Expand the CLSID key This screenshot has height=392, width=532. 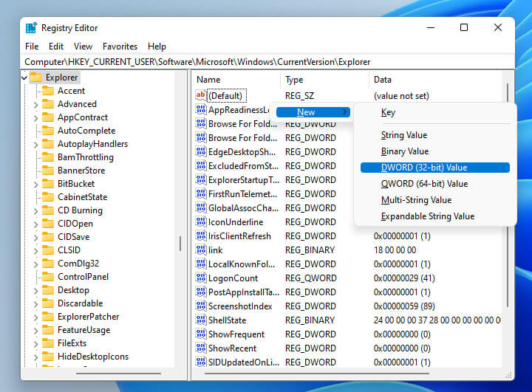point(35,251)
